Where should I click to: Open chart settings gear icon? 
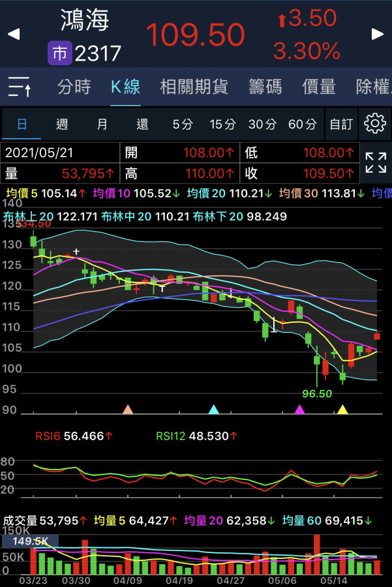375,124
